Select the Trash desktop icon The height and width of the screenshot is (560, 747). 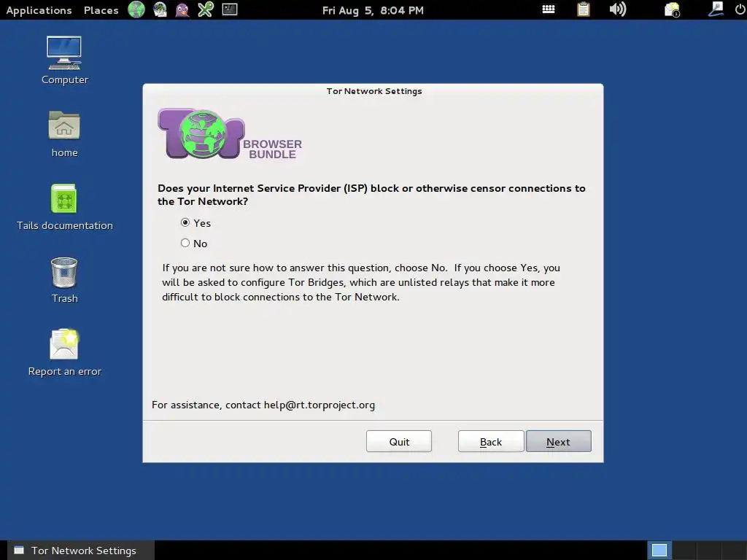(x=64, y=281)
